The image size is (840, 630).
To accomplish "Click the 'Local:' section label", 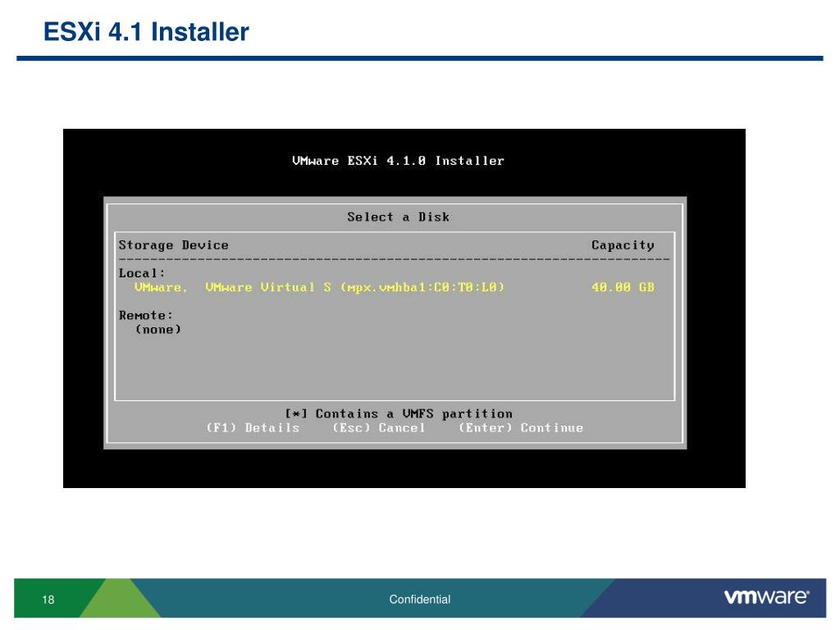I will pos(142,273).
